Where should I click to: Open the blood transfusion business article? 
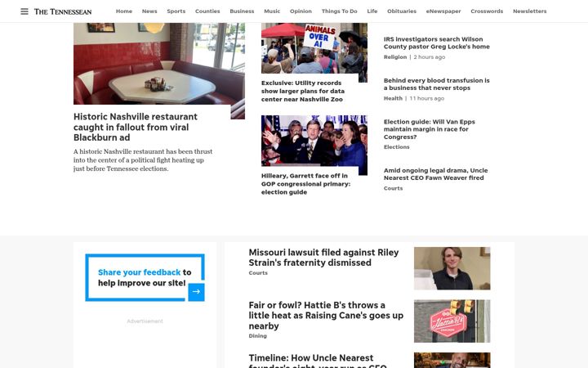coord(436,84)
